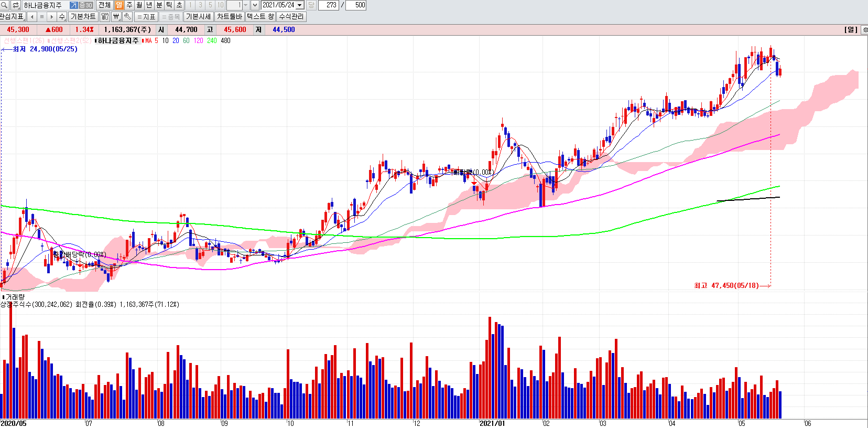Switch to 초 second chart
The height and width of the screenshot is (428, 868).
[179, 5]
